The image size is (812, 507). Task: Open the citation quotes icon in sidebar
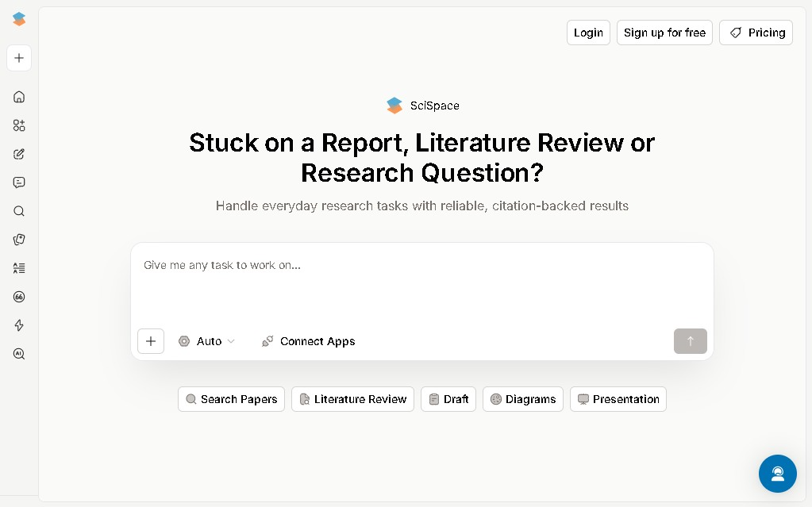[x=19, y=297]
